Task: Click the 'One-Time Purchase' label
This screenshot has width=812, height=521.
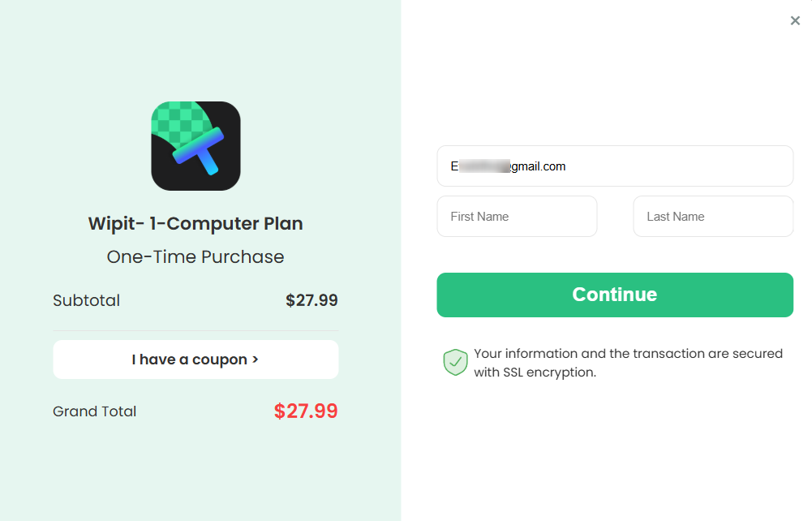Action: point(195,256)
